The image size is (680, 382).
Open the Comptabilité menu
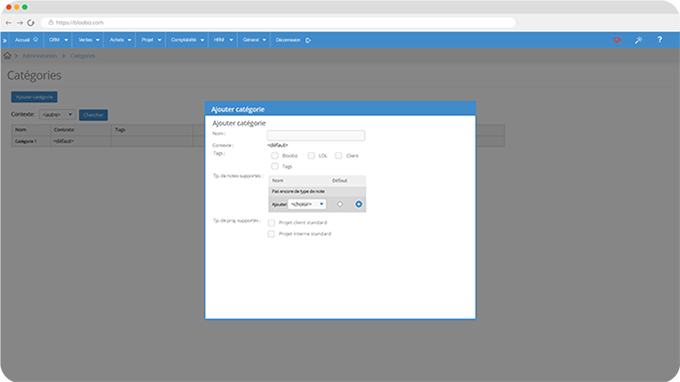187,40
